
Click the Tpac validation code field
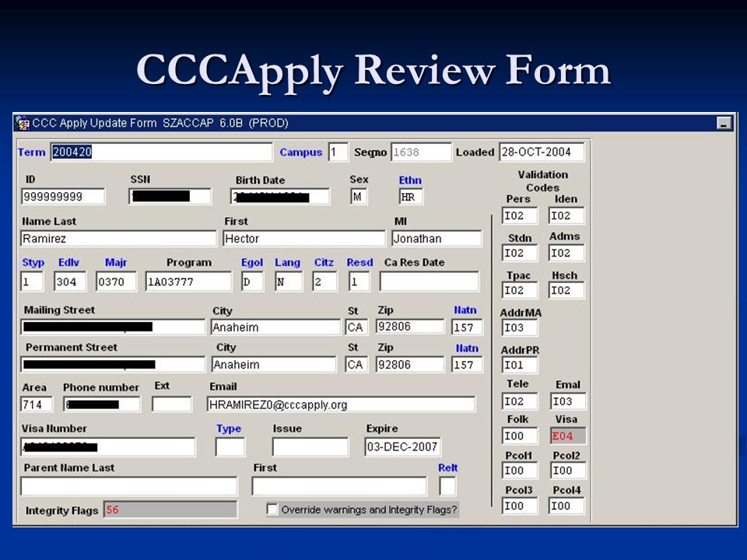[520, 290]
